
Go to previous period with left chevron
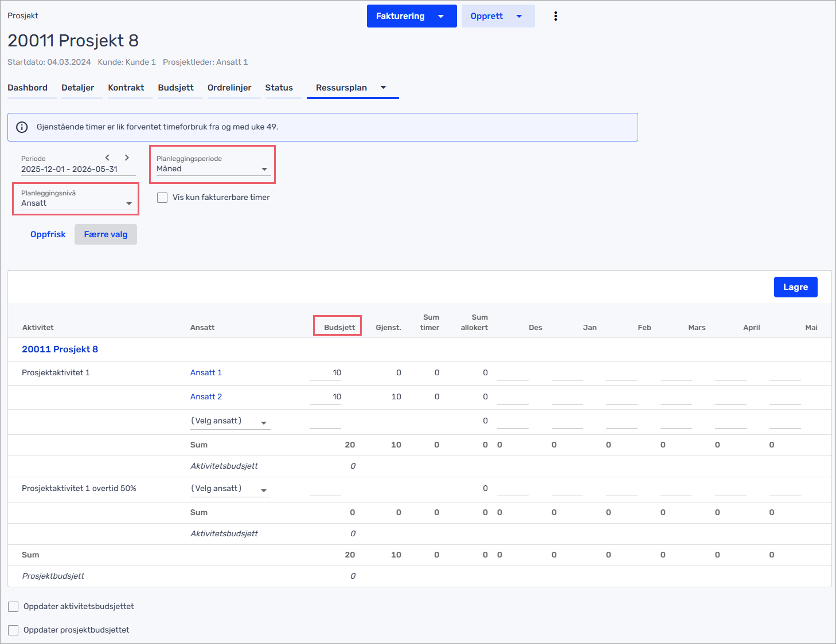pyautogui.click(x=107, y=158)
